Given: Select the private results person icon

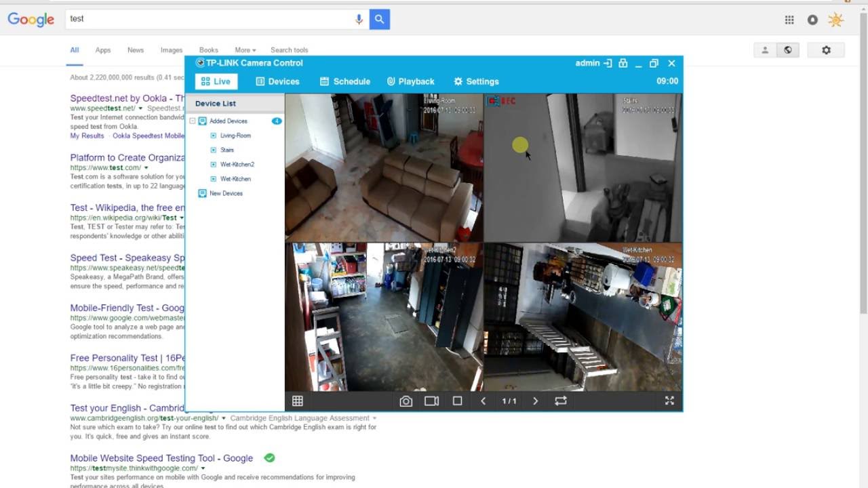Looking at the screenshot, I should [765, 50].
